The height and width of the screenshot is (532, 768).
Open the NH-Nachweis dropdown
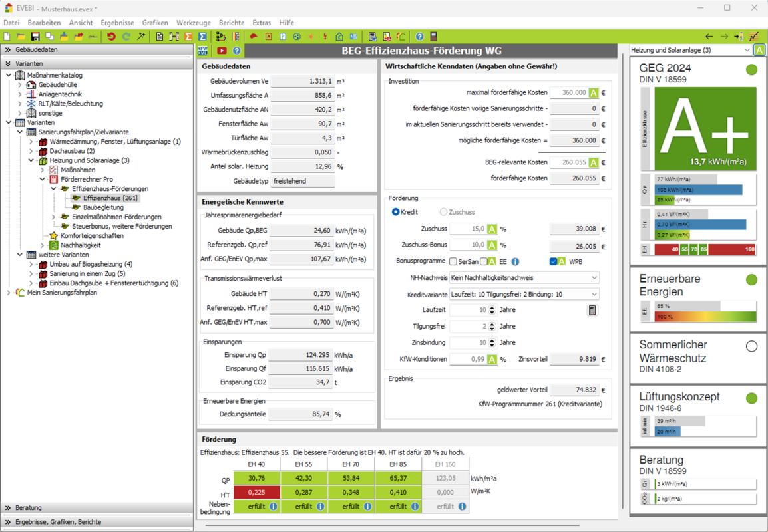click(x=524, y=278)
